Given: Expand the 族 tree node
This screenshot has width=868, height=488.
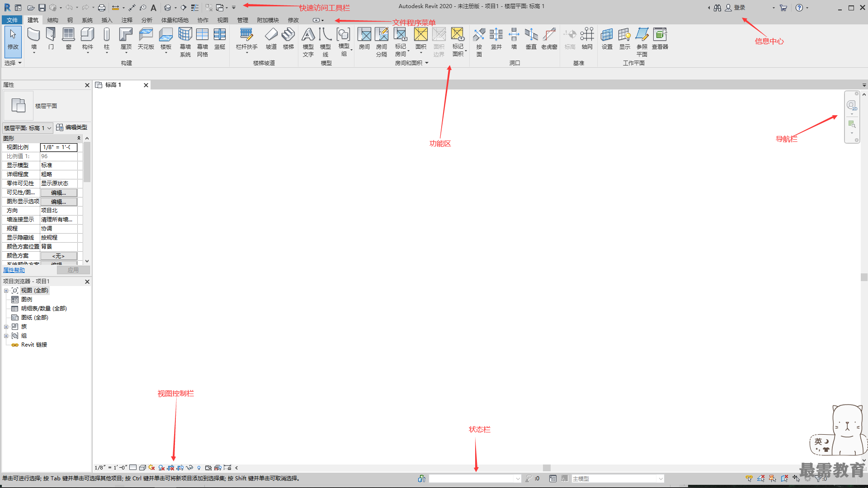Looking at the screenshot, I should pyautogui.click(x=6, y=327).
